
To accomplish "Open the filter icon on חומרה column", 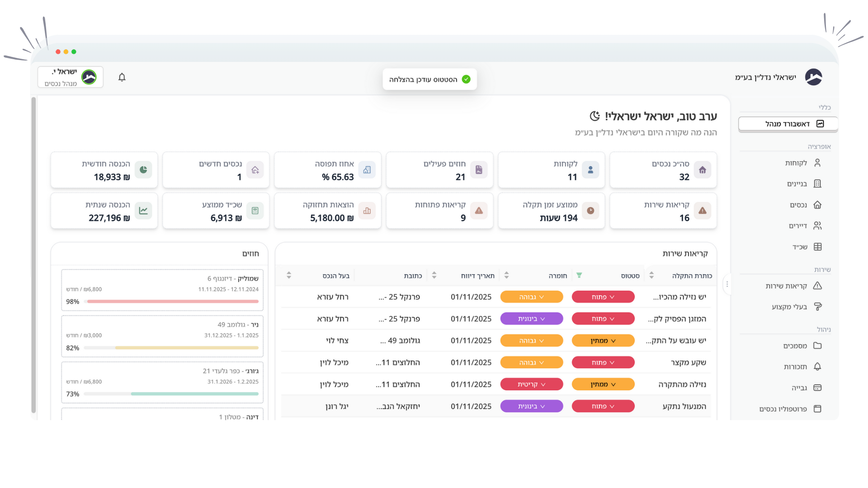I will 580,275.
